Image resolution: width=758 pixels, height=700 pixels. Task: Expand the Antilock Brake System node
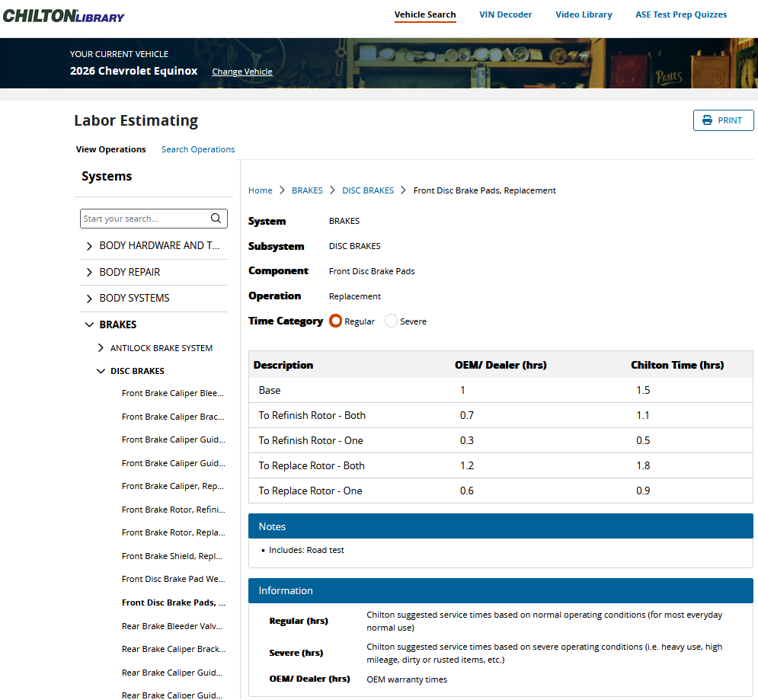[x=101, y=348]
